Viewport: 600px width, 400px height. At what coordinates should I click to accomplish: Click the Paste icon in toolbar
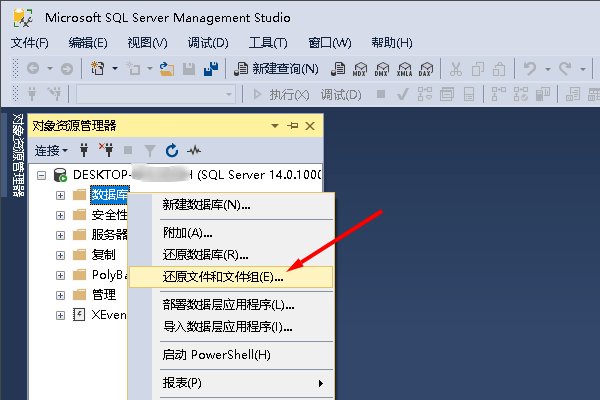point(499,69)
